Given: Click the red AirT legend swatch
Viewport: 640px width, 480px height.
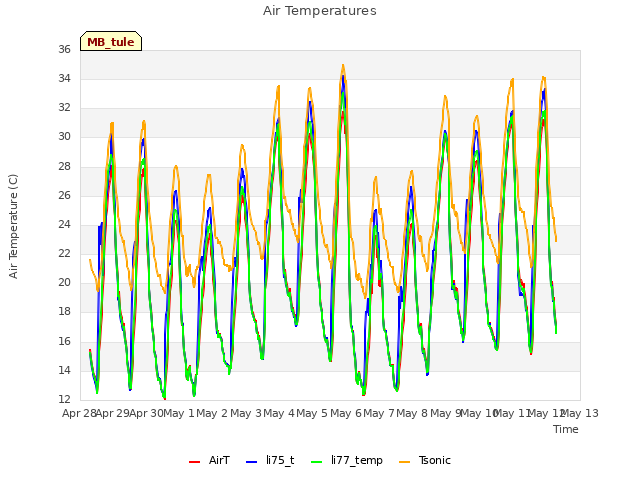Looking at the screenshot, I should click(195, 462).
